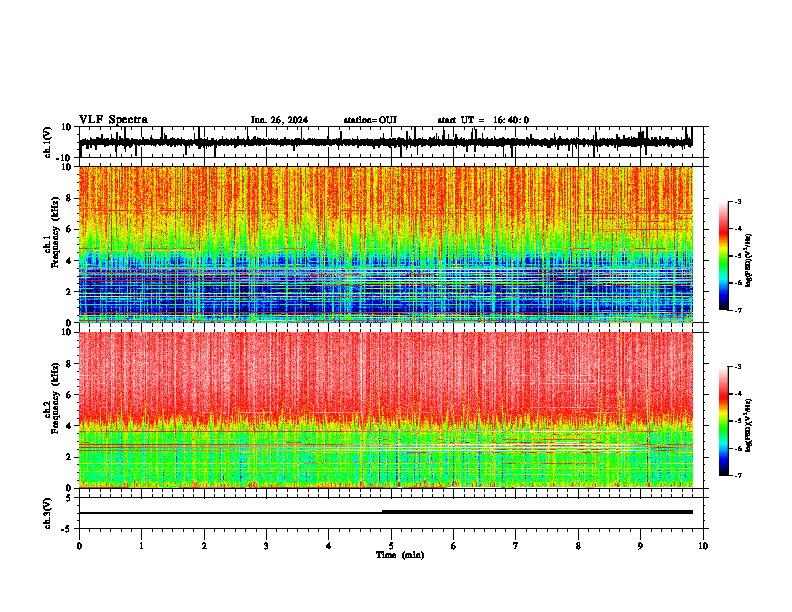The width and height of the screenshot is (792, 612).
Task: Click the ch.1 spectrogram panel
Action: coord(386,244)
